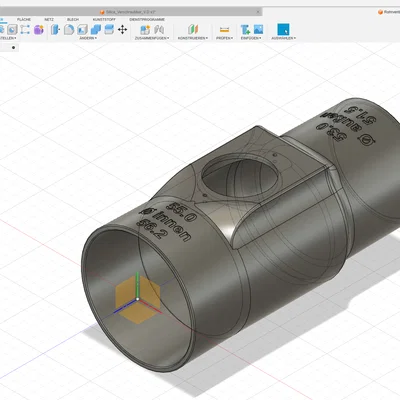Image resolution: width=400 pixels, height=400 pixels.
Task: Switch to the Fläche tab
Action: tap(24, 20)
